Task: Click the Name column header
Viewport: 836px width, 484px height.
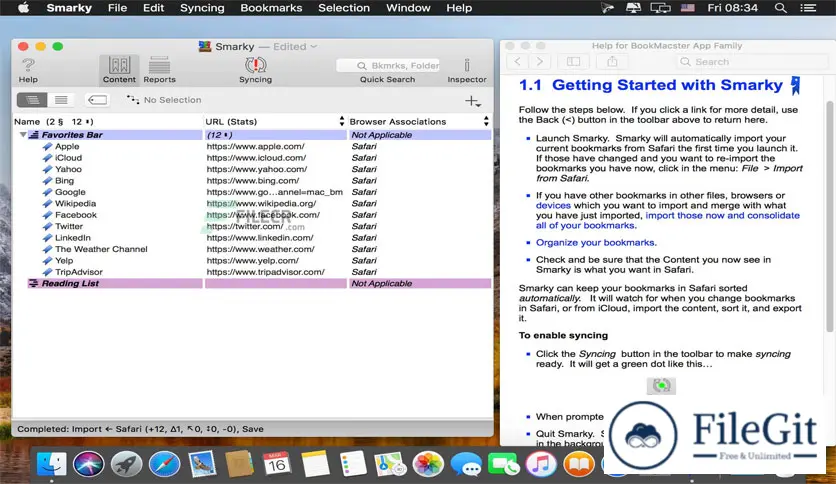Action: 107,122
